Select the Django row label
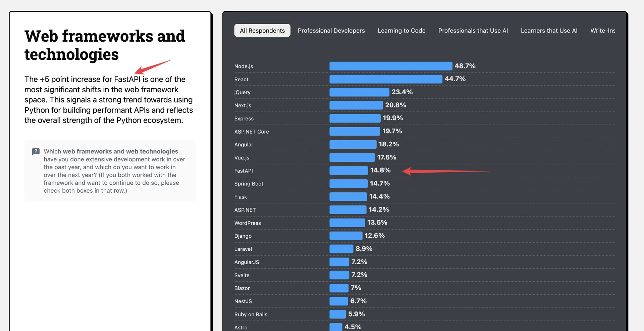The width and height of the screenshot is (644, 331). (x=243, y=236)
